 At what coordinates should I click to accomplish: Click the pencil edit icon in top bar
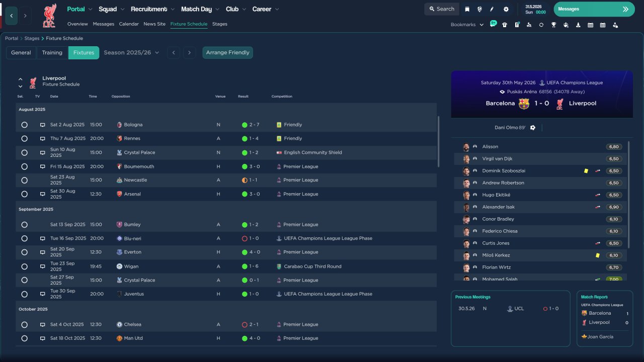pos(492,9)
